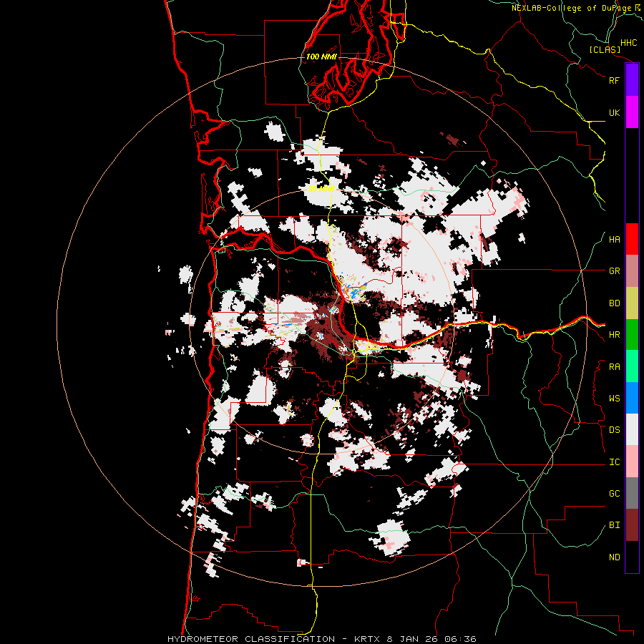Click the 100 NMI range ring label

point(321,57)
